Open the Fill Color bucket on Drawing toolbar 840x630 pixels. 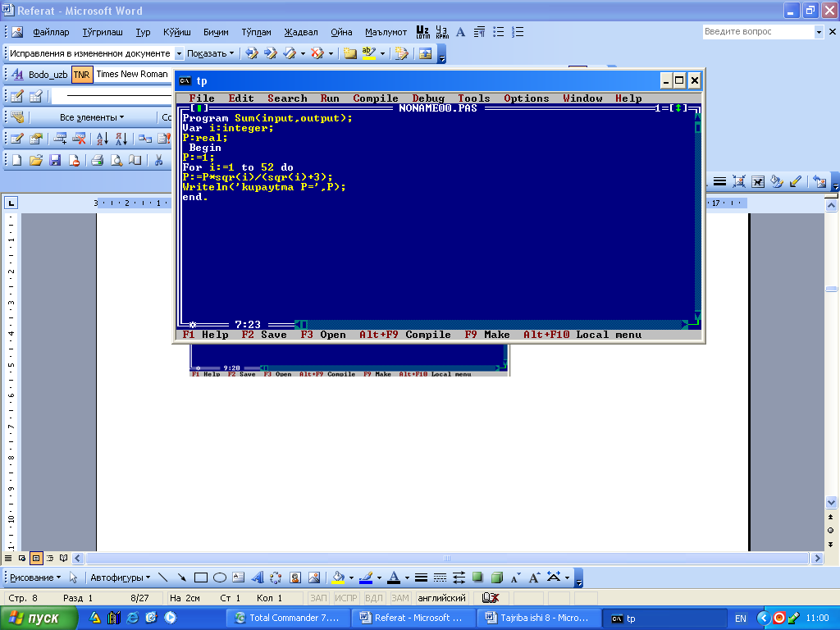[338, 577]
